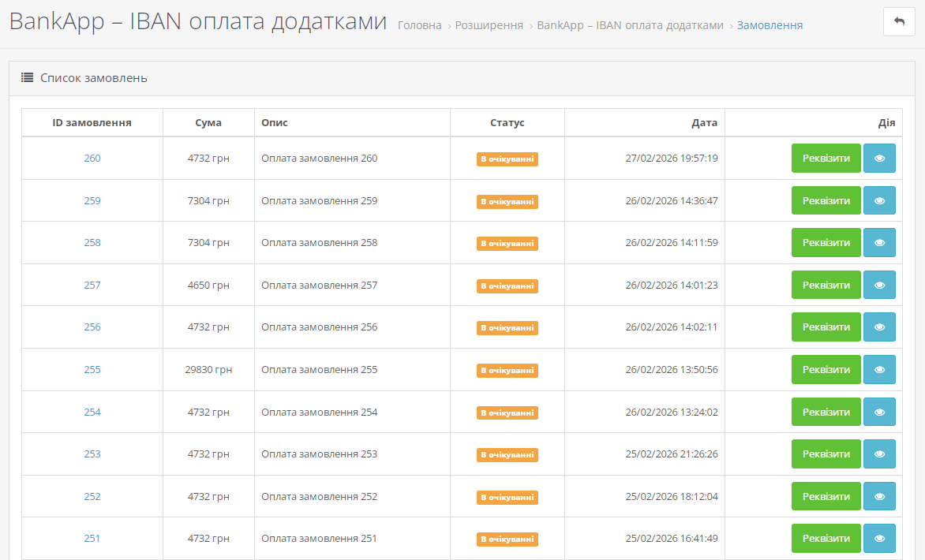Click the eye icon for order 260
Viewport: 925px width, 560px height.
879,158
